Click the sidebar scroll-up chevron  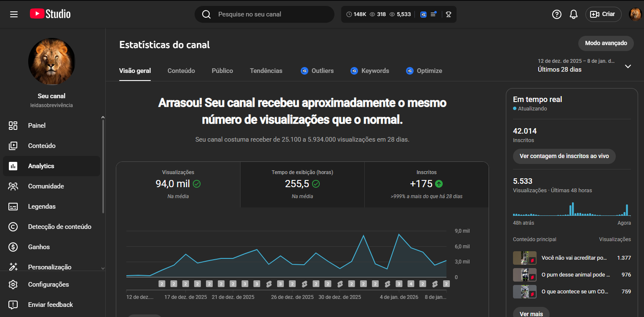(103, 118)
